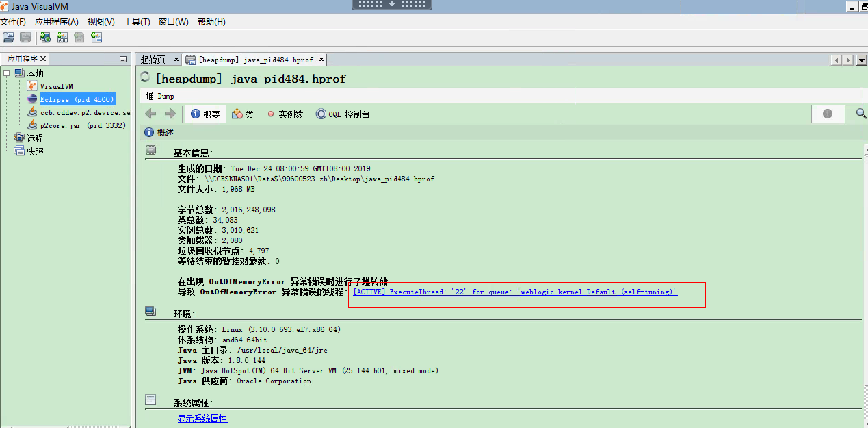Viewport: 868px width, 428px height.
Task: Click the Add Remote Host toolbar icon
Action: [45, 38]
